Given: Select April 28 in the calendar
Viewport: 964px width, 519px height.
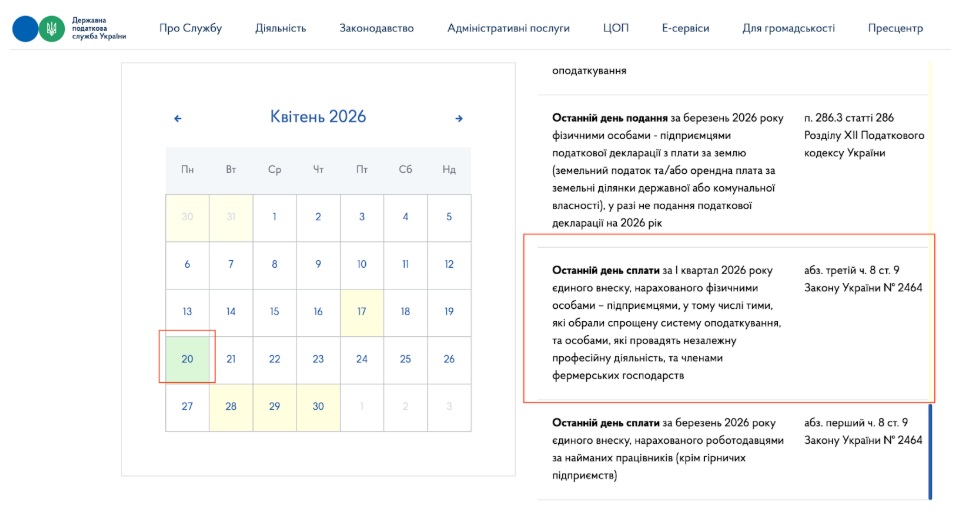Looking at the screenshot, I should tap(231, 407).
